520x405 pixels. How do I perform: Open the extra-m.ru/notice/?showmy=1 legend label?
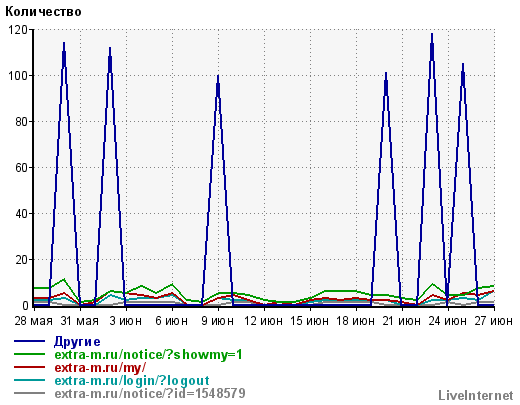148,355
